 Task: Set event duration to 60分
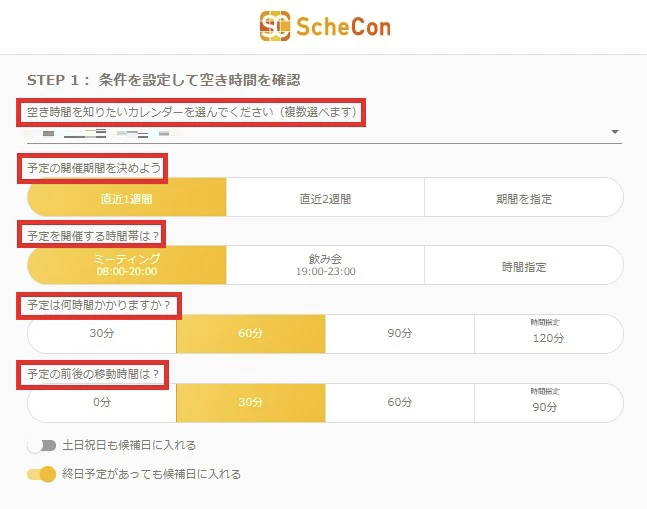pos(251,334)
